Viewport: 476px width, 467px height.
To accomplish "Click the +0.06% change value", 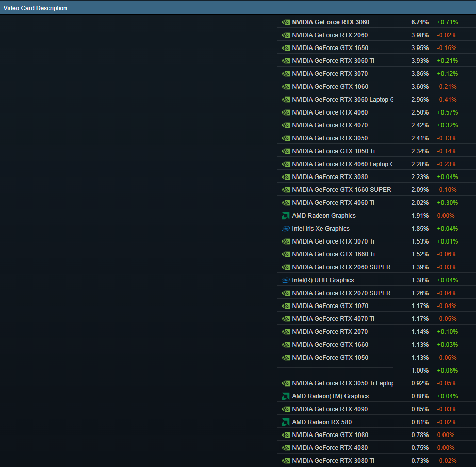I will (x=448, y=371).
